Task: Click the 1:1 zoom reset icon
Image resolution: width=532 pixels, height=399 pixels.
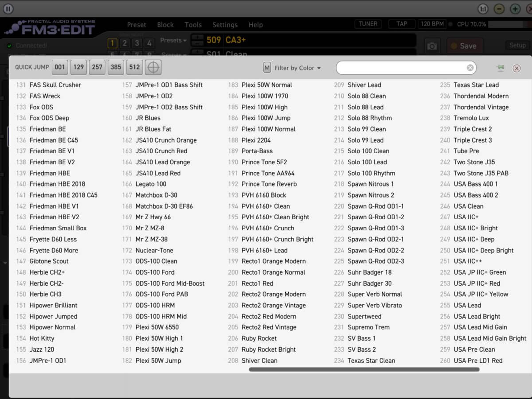Action: pos(483,9)
